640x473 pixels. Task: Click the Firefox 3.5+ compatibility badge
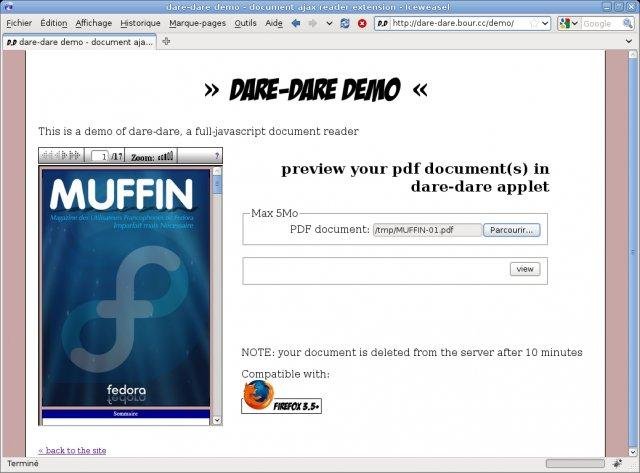coord(282,397)
